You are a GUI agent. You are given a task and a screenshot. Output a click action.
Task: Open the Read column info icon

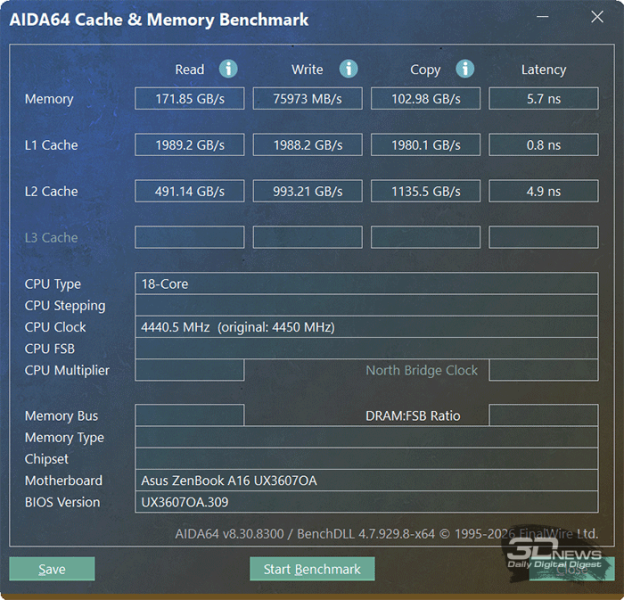click(228, 69)
